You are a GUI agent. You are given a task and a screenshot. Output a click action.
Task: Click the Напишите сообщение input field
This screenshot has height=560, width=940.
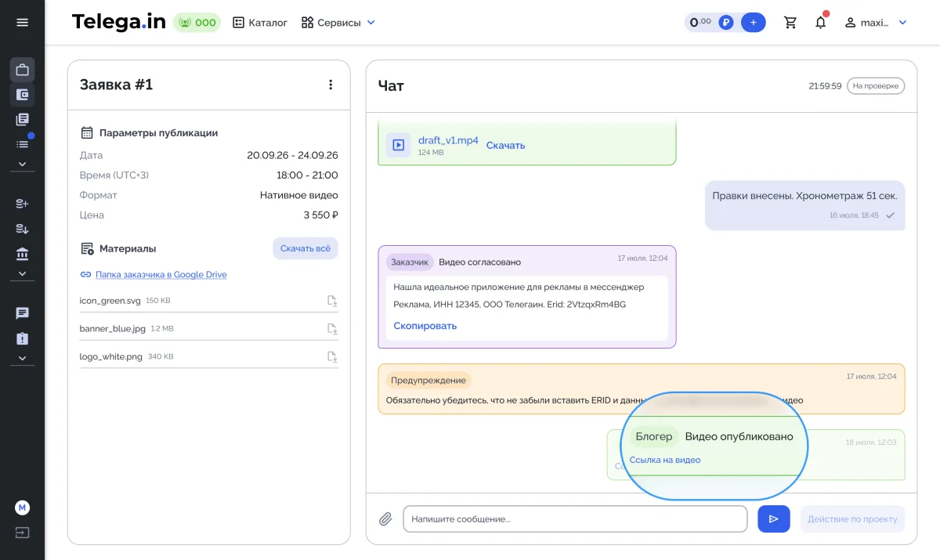[x=576, y=518]
